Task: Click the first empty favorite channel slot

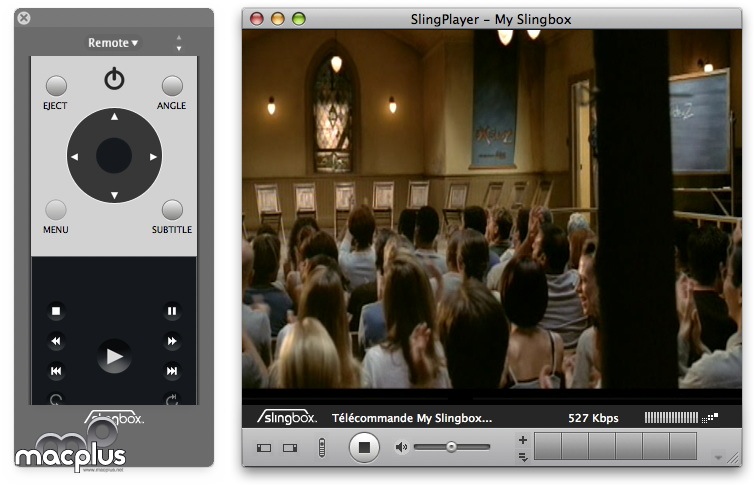Action: 548,446
